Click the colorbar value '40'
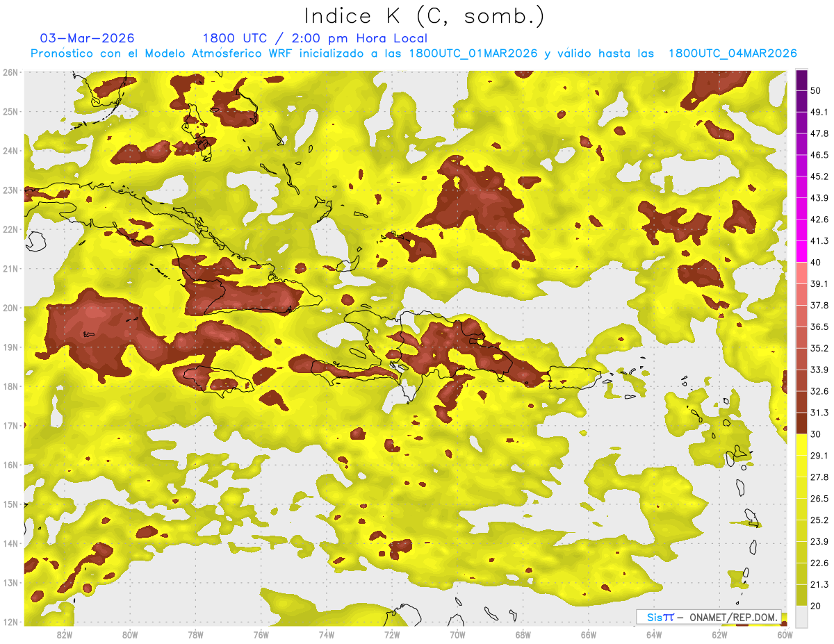Screen dimensions: 834x644 tap(816, 262)
